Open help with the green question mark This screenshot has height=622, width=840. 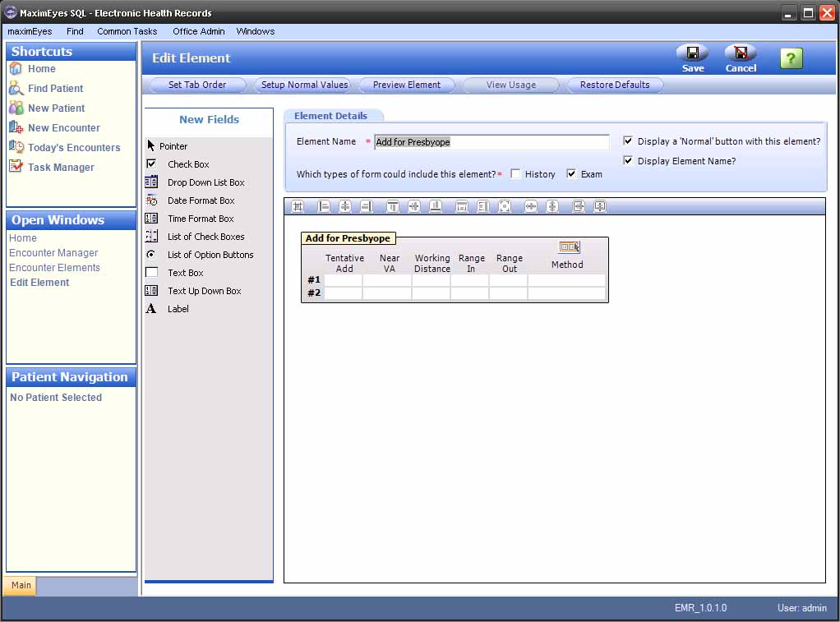point(792,58)
